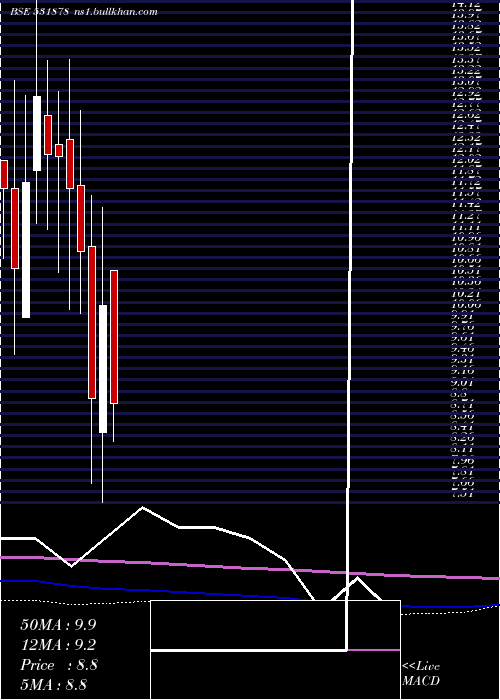The height and width of the screenshot is (700, 500).
Task: Select the 12MA : 9.2 label
Action: [58, 644]
